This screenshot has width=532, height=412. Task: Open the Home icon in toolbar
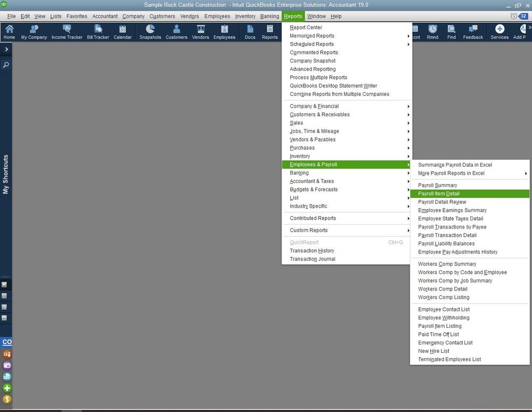(x=9, y=32)
